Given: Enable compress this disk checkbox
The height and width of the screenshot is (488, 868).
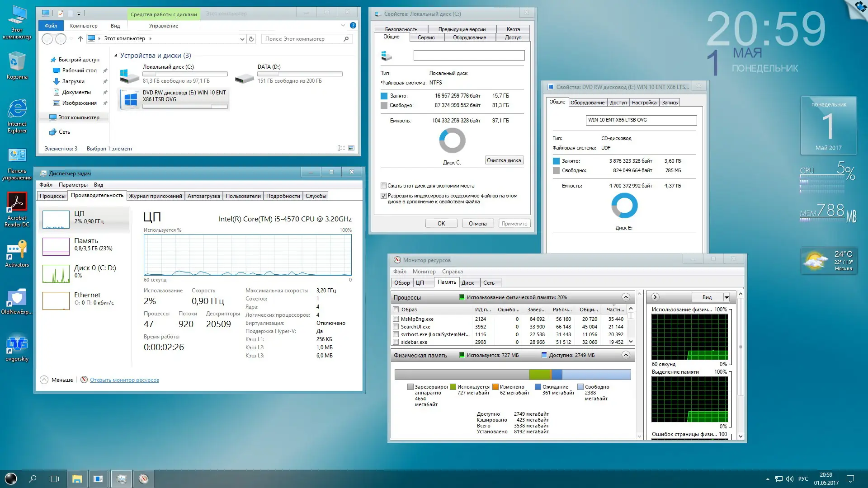Looking at the screenshot, I should click(383, 186).
